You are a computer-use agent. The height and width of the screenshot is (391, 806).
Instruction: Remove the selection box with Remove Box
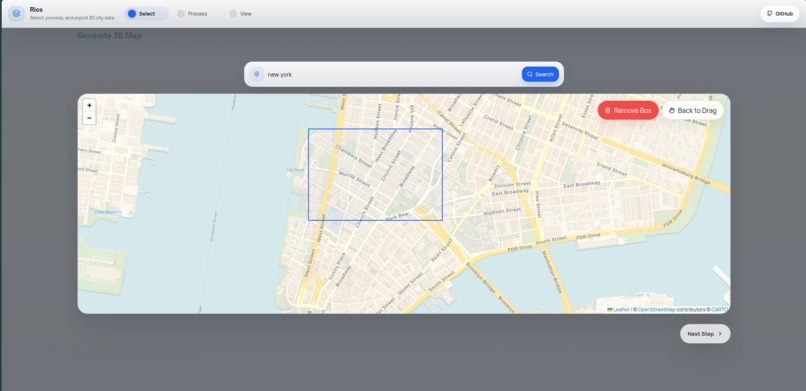628,110
